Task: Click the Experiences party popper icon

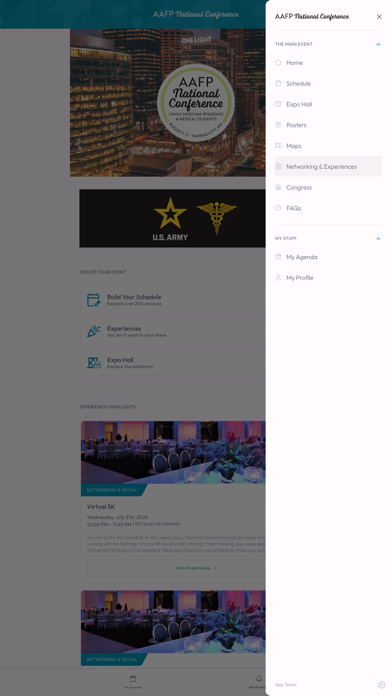Action: pos(94,332)
